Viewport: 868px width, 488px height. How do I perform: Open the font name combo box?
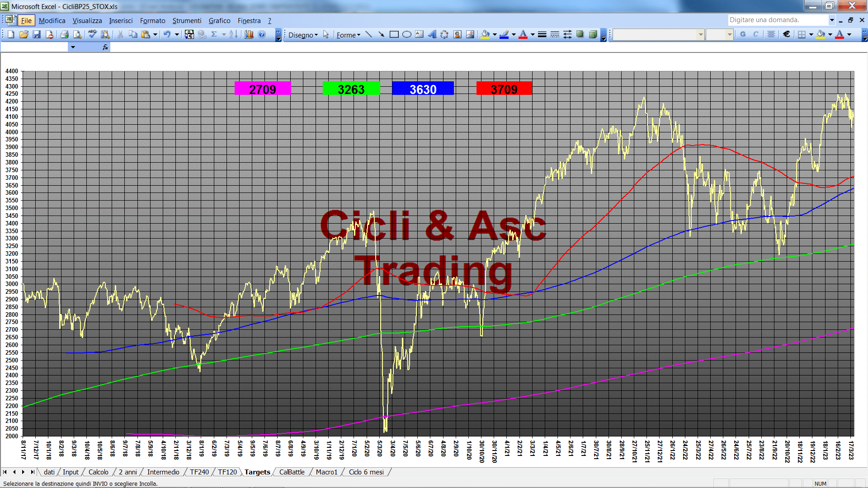click(658, 34)
